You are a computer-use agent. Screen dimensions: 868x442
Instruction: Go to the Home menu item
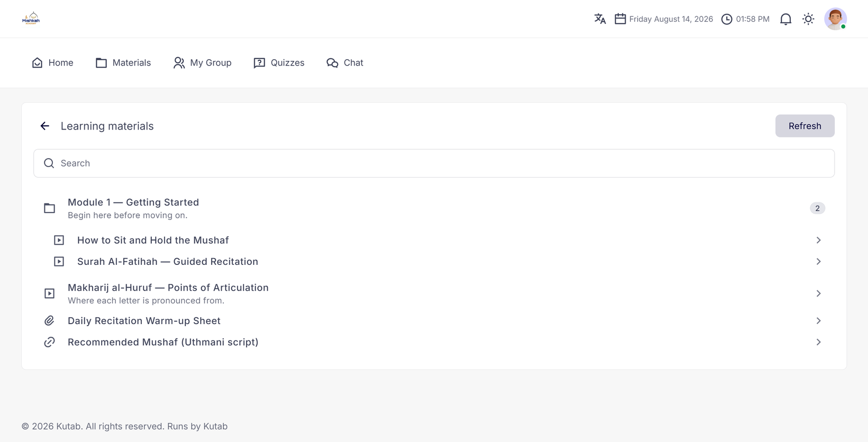[52, 62]
